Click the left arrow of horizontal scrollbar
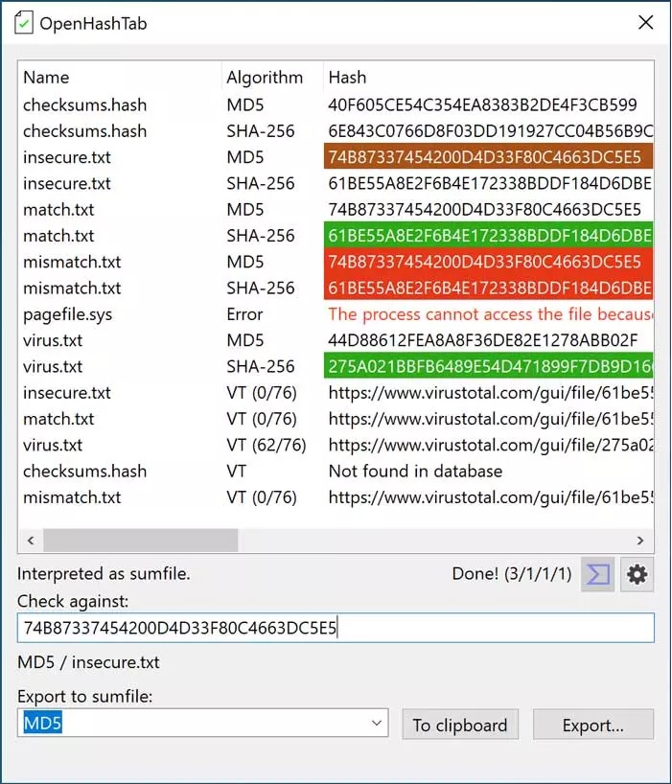This screenshot has width=672, height=784. point(31,541)
